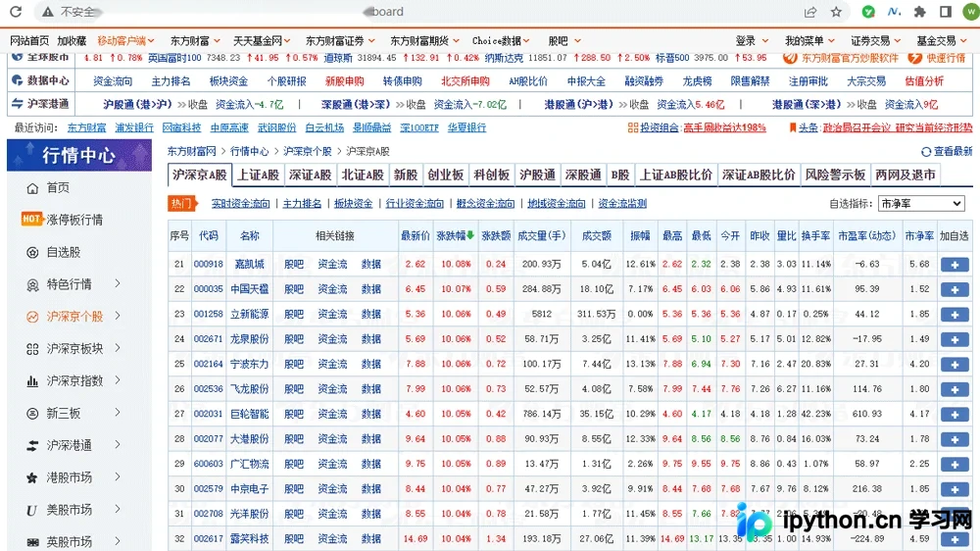The width and height of the screenshot is (980, 551).
Task: Sort by 涨跌幅 column with green arrow
Action: tap(455, 235)
